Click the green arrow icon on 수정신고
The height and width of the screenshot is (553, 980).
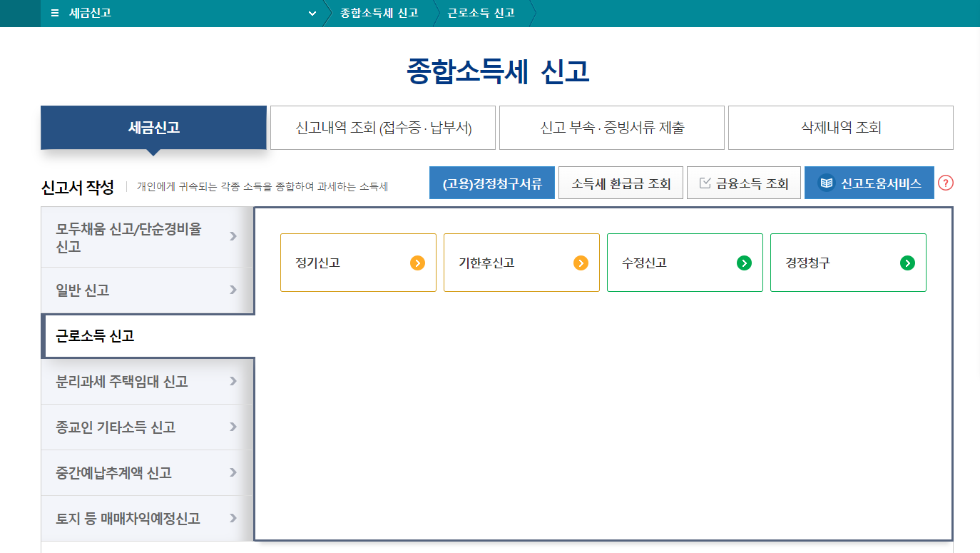pos(744,263)
